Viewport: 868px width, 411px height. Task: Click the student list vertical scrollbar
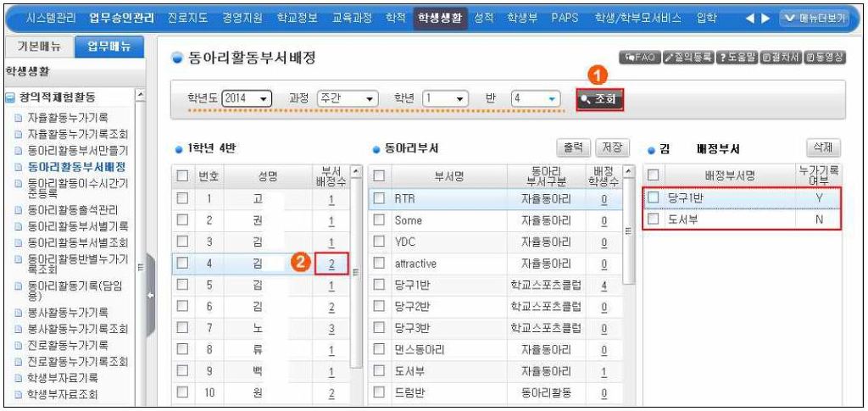(357, 271)
